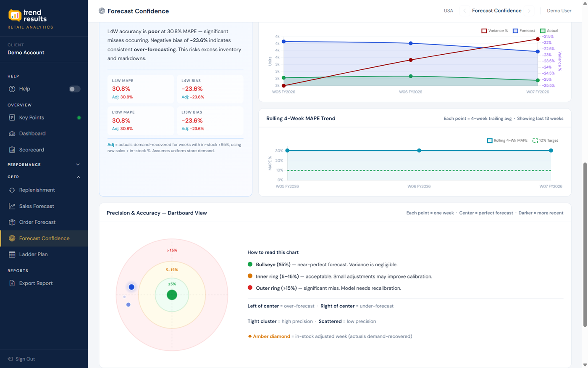
Task: Toggle the Help switch on
Action: pyautogui.click(x=74, y=89)
